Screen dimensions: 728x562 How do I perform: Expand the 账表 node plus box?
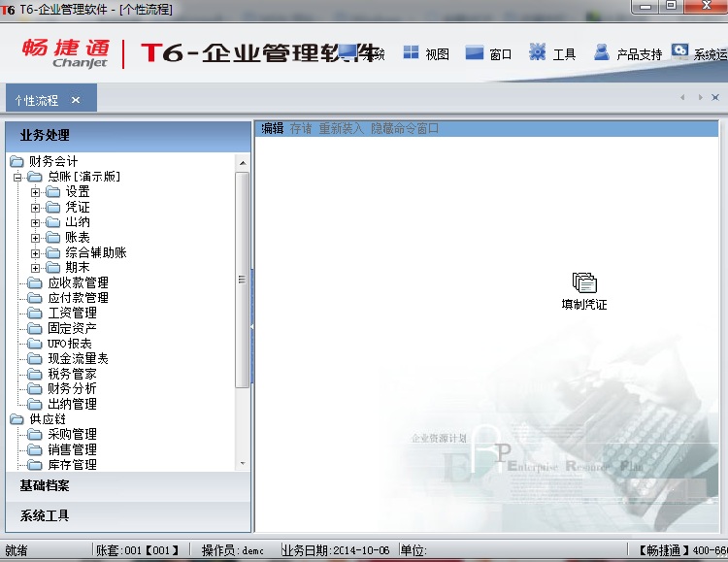pos(35,238)
